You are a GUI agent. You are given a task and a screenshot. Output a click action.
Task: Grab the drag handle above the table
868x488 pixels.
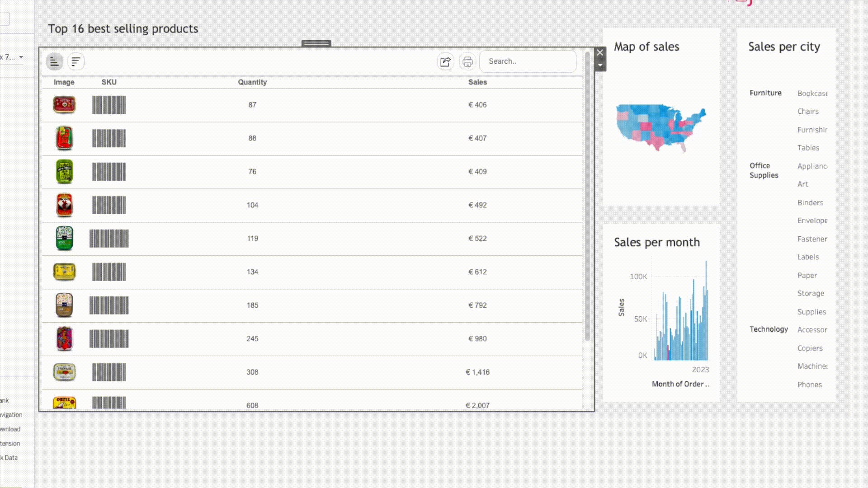316,43
